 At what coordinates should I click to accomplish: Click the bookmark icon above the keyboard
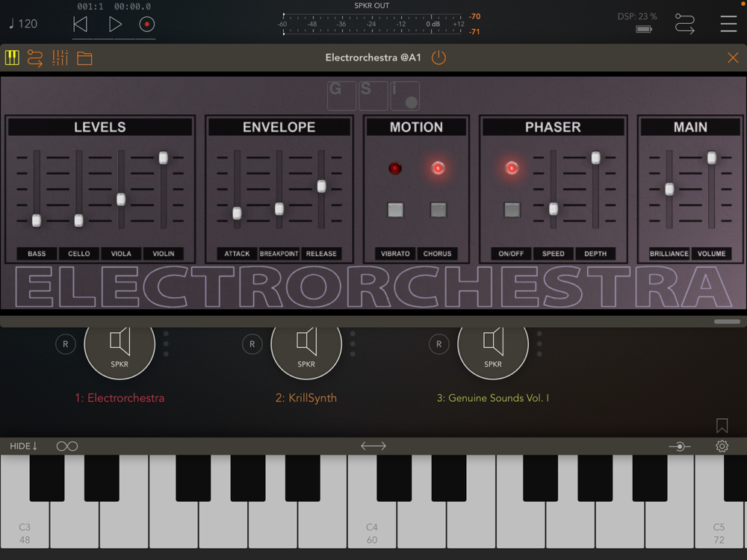(x=722, y=426)
